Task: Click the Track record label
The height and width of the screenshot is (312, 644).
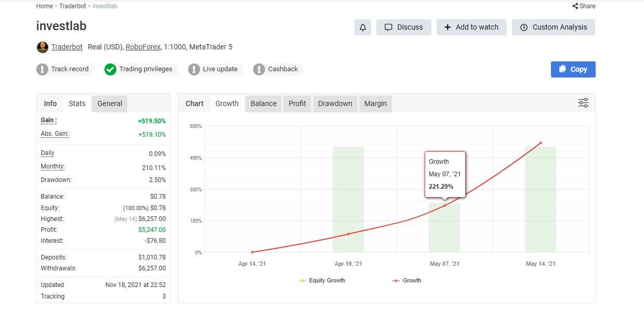Action: click(x=70, y=69)
